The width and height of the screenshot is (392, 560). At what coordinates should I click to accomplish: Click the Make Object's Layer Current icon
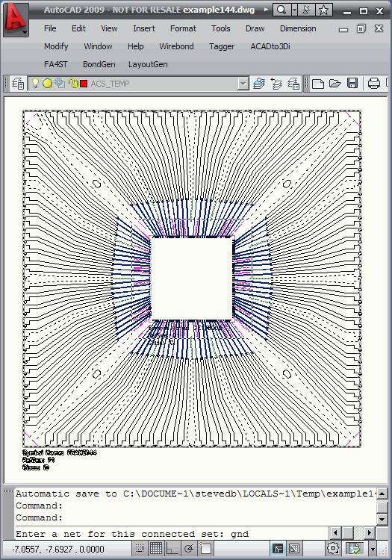(x=260, y=84)
